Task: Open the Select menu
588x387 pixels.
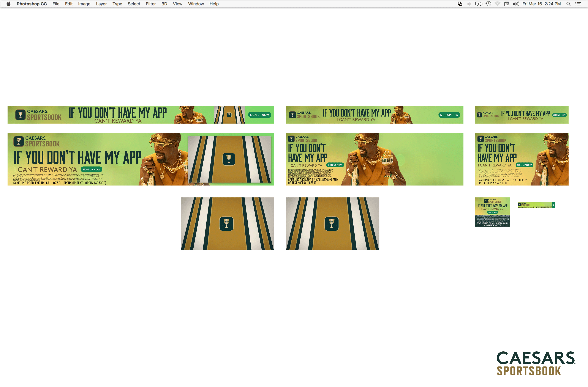Action: [x=134, y=4]
